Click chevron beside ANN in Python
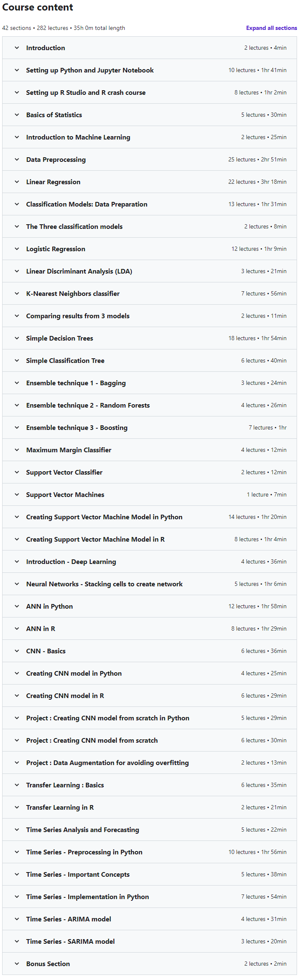This screenshot has height=980, width=300. [x=17, y=606]
